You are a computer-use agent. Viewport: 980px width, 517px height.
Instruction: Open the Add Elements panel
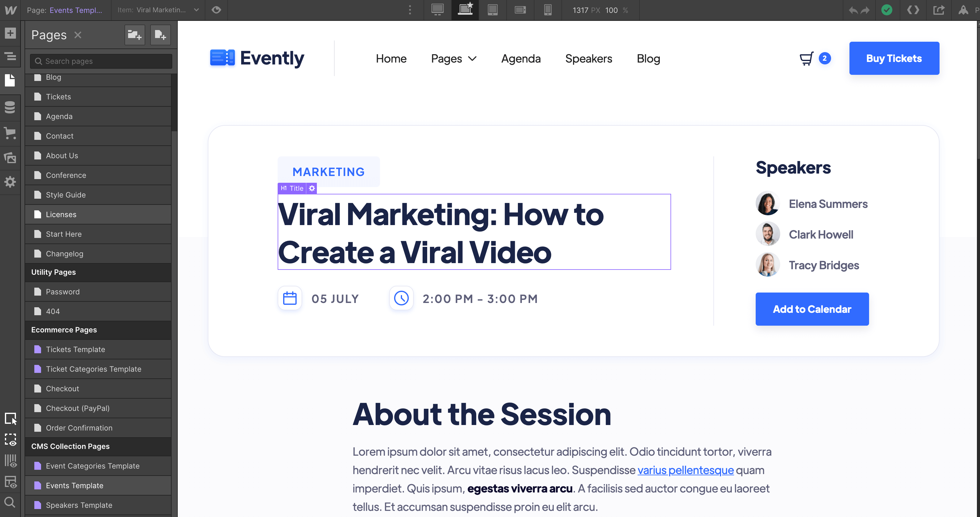coord(11,33)
